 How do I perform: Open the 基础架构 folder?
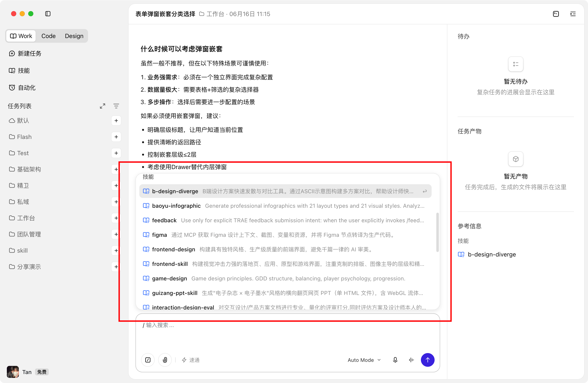[x=25, y=169]
